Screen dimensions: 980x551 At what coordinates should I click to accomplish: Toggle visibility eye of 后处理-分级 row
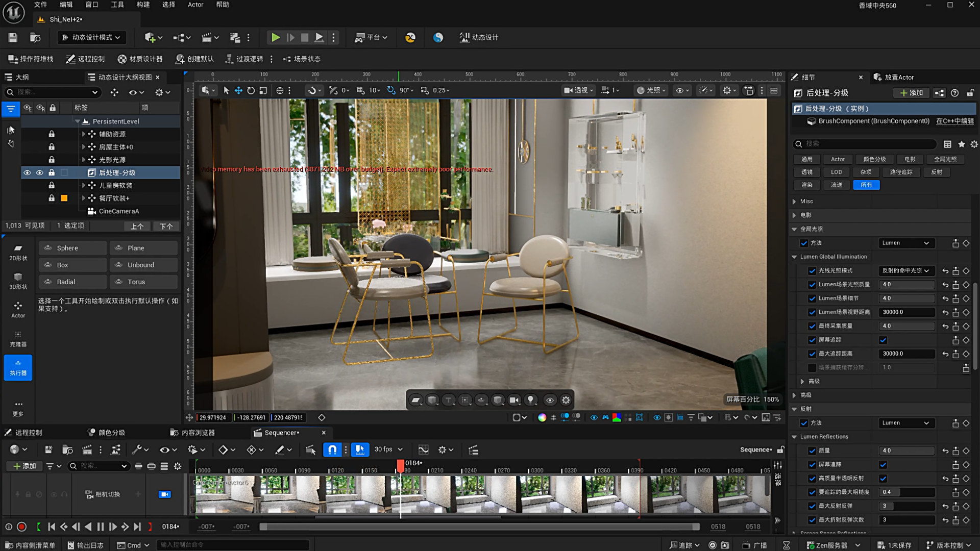(27, 172)
